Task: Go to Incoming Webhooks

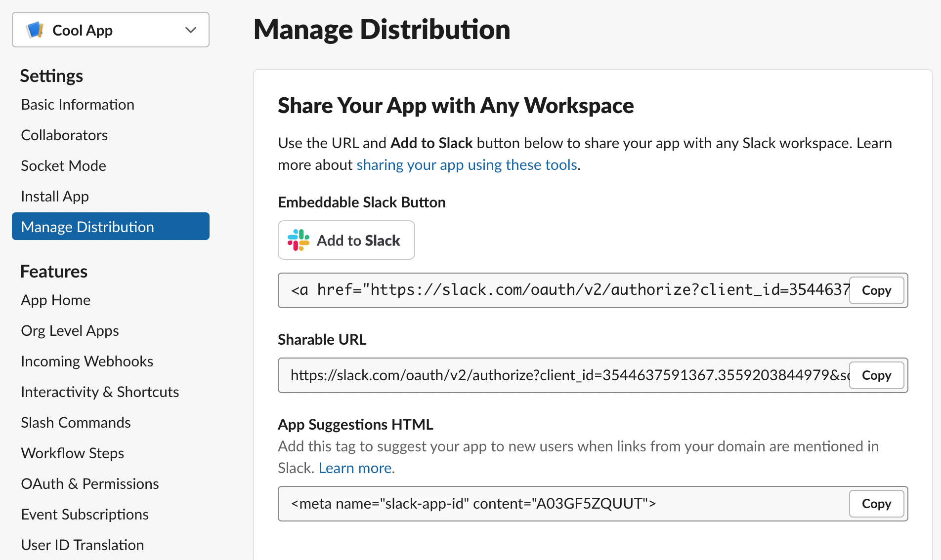Action: pyautogui.click(x=87, y=361)
